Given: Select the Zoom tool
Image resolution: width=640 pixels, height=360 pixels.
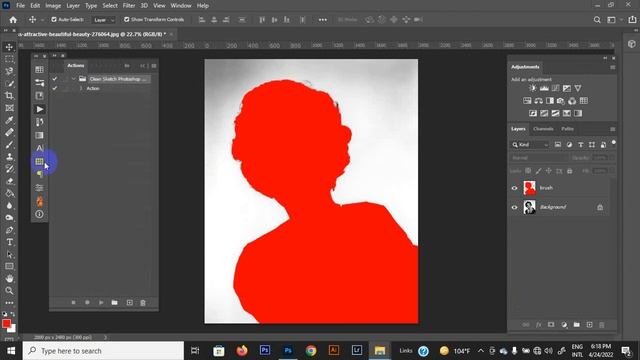Looking at the screenshot, I should (9, 291).
